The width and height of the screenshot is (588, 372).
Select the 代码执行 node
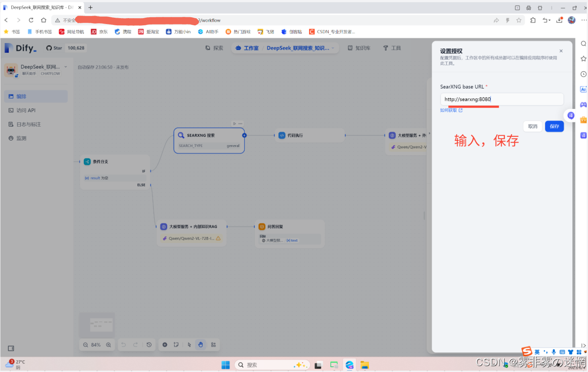[x=310, y=135]
